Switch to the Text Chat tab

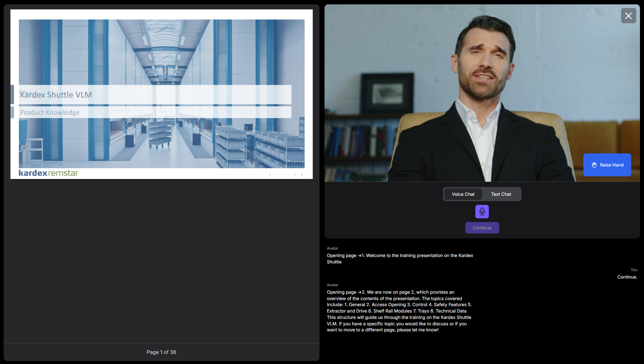501,194
